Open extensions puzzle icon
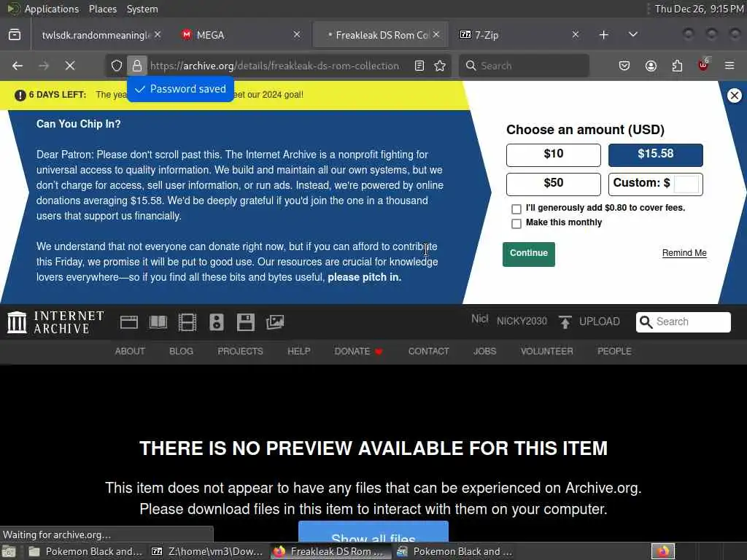The height and width of the screenshot is (560, 747). tap(677, 66)
